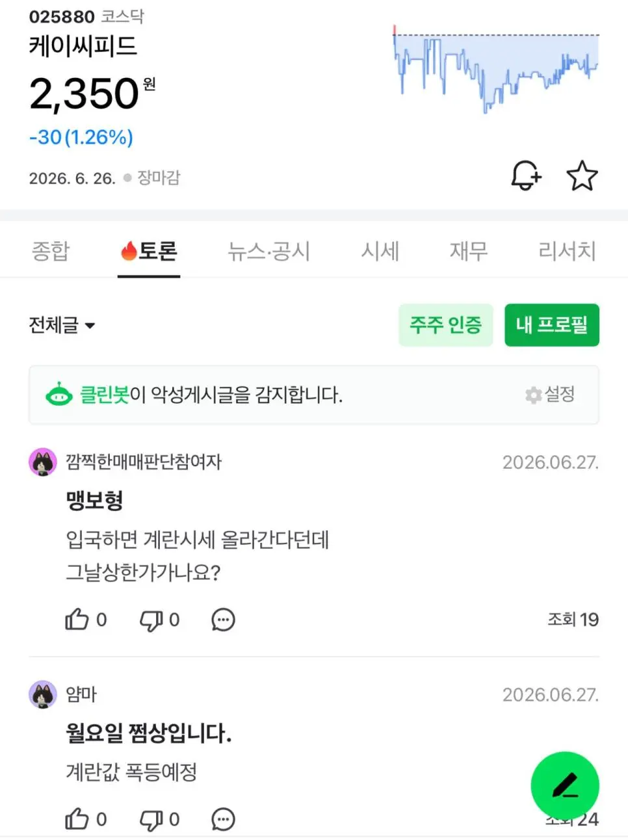The height and width of the screenshot is (840, 628).
Task: Open the 리서치 tab
Action: [567, 250]
